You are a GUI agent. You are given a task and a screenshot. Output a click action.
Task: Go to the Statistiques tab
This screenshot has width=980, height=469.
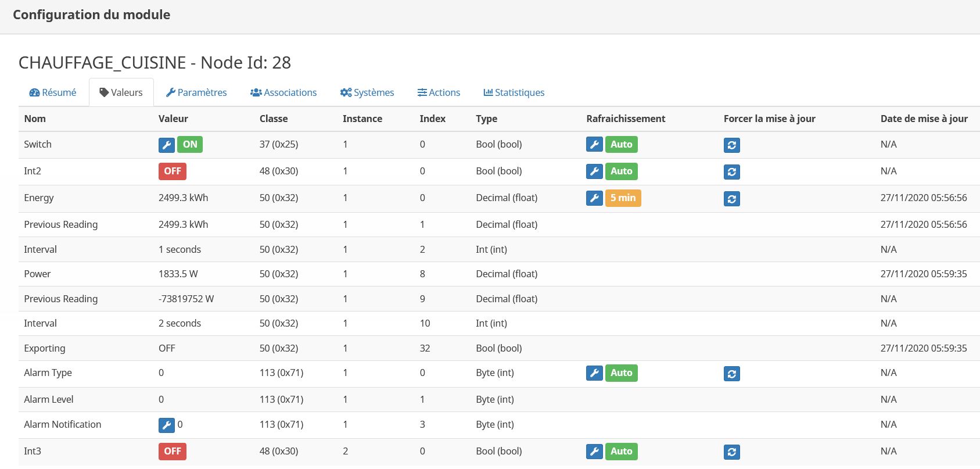(x=514, y=92)
